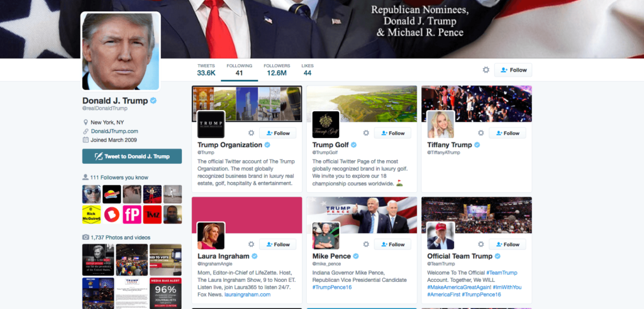Open gear options on Mike Pence card
This screenshot has height=309, width=644.
(x=366, y=244)
